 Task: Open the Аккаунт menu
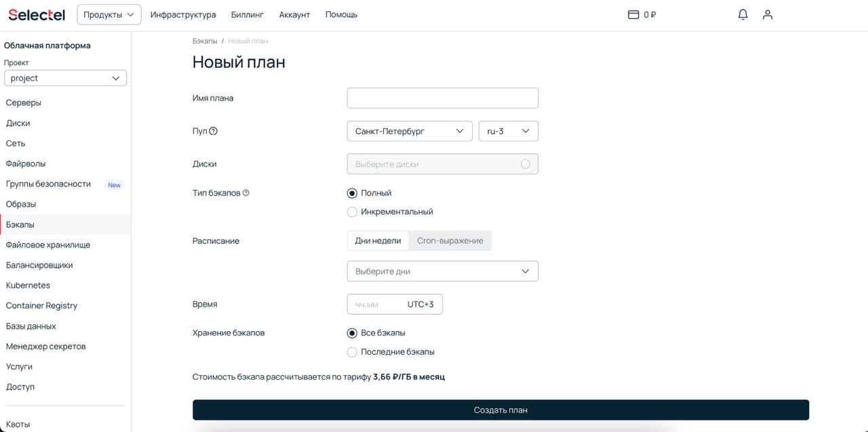click(x=294, y=14)
